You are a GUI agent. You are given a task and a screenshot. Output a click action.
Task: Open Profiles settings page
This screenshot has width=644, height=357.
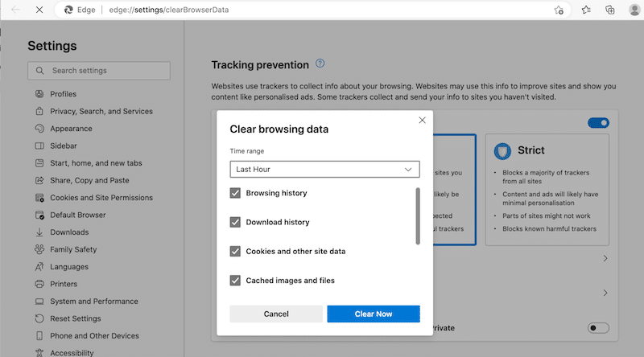(x=64, y=94)
